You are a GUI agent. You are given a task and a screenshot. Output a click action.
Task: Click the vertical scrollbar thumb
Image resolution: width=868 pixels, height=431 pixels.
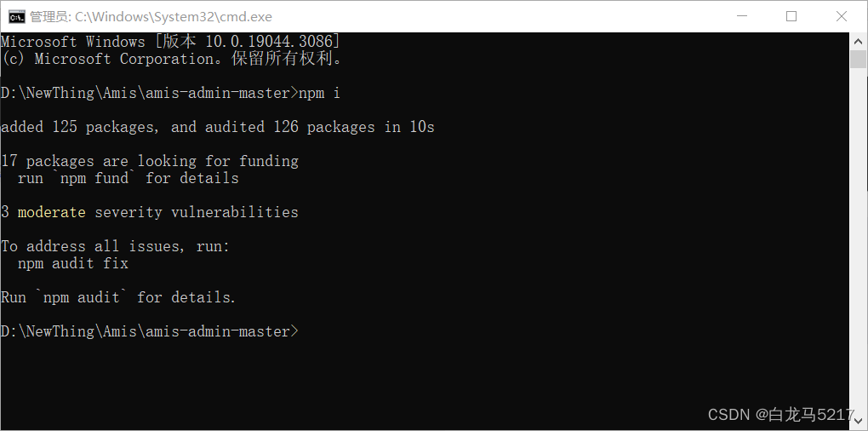pos(858,59)
